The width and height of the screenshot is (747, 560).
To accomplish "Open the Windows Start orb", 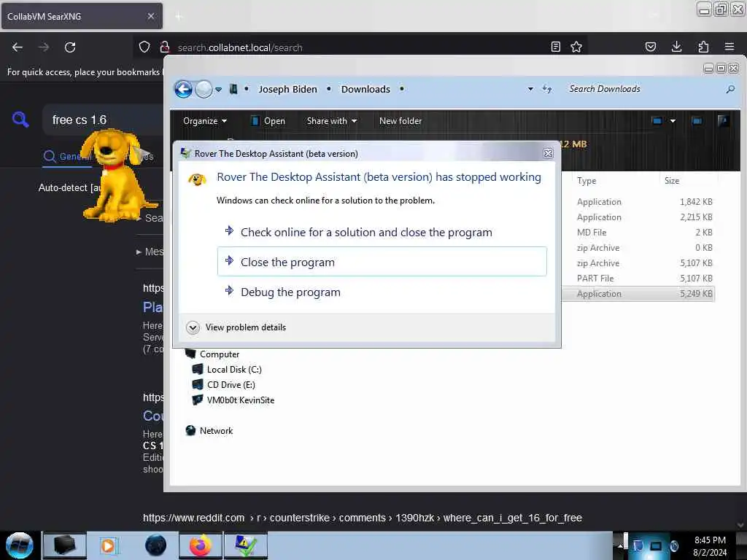I will point(20,545).
